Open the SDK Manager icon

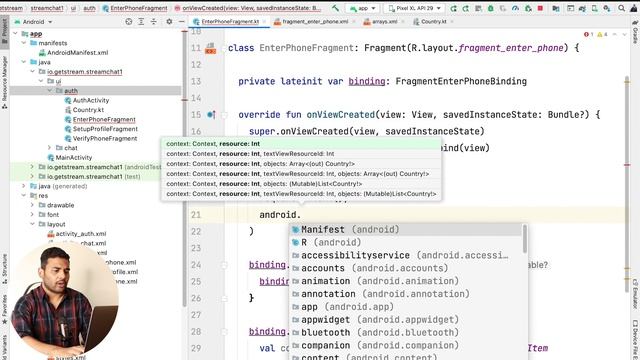[607, 8]
